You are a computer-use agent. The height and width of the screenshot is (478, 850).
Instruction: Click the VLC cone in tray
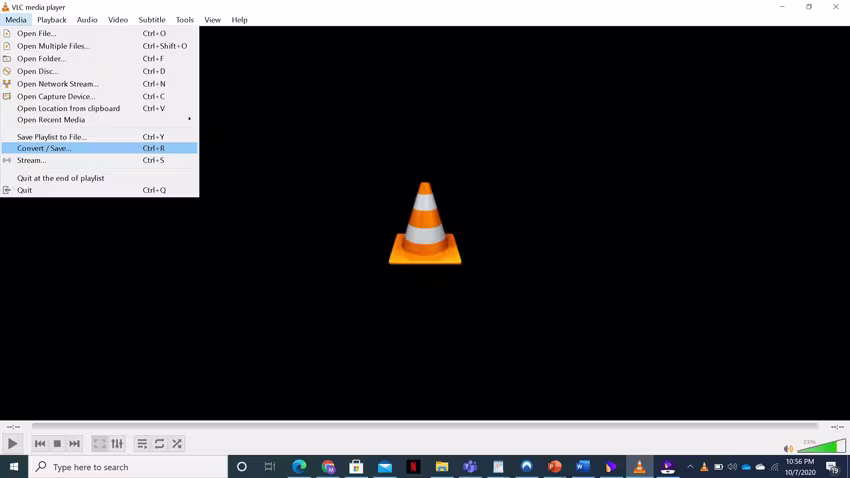pyautogui.click(x=704, y=467)
